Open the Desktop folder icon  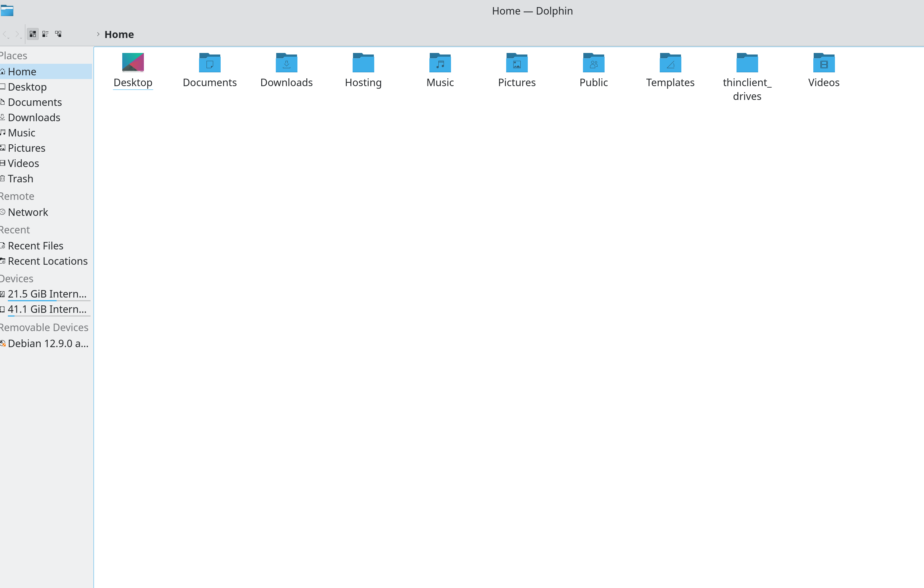[x=133, y=63]
